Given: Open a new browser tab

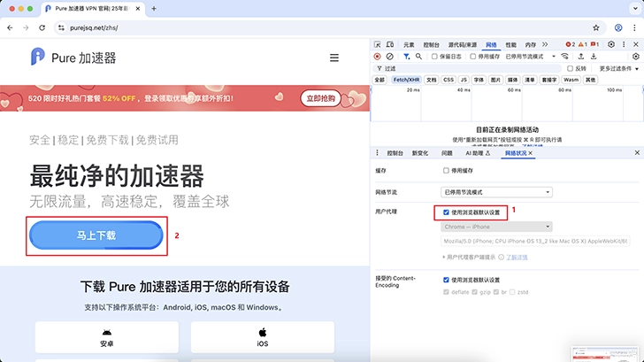Looking at the screenshot, I should pos(154,9).
